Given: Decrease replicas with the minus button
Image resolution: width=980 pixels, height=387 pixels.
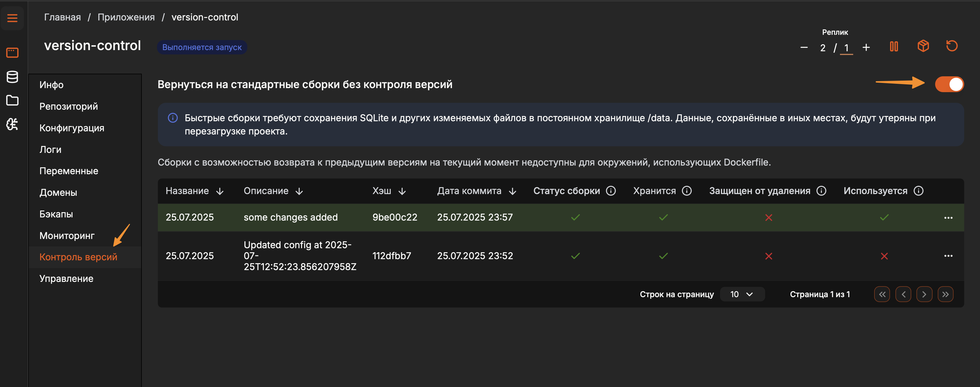Looking at the screenshot, I should tap(804, 48).
